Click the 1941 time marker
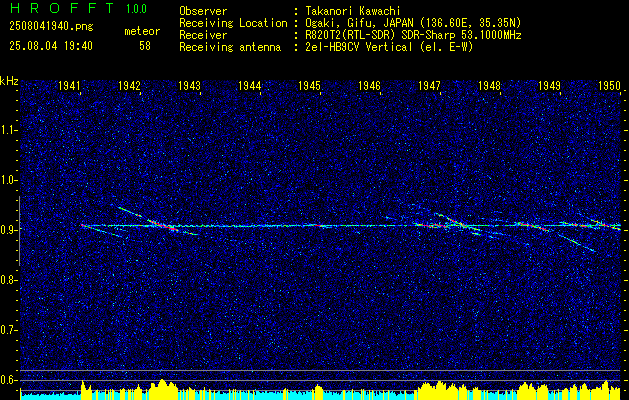This screenshot has width=629, height=400. coord(70,85)
